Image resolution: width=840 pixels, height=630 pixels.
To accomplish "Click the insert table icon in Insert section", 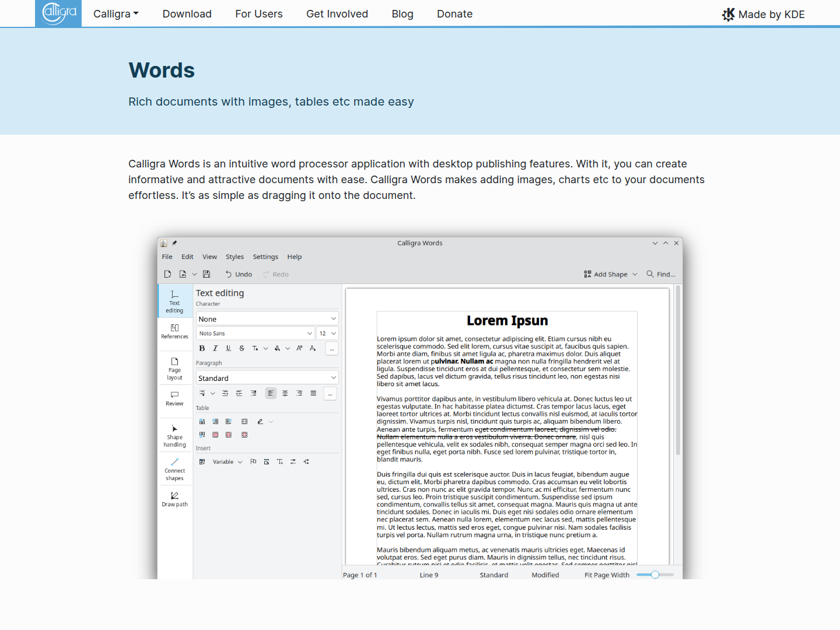I will coord(202,461).
